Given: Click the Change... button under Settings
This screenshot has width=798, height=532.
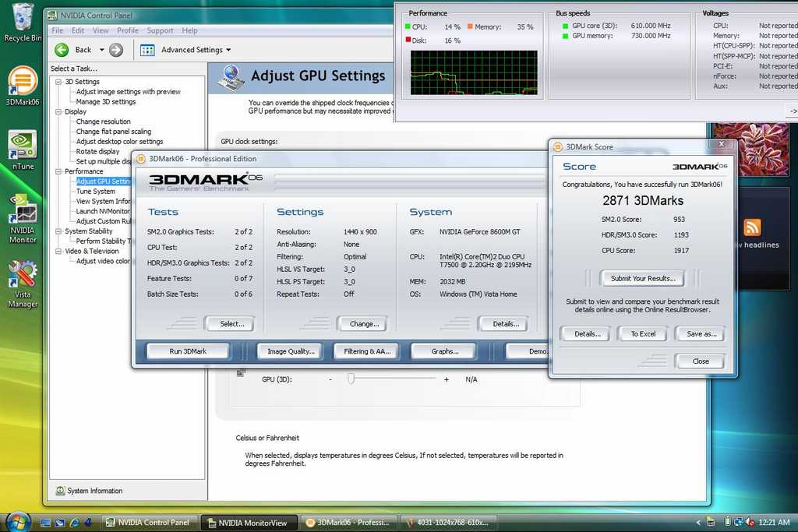Looking at the screenshot, I should click(x=364, y=323).
